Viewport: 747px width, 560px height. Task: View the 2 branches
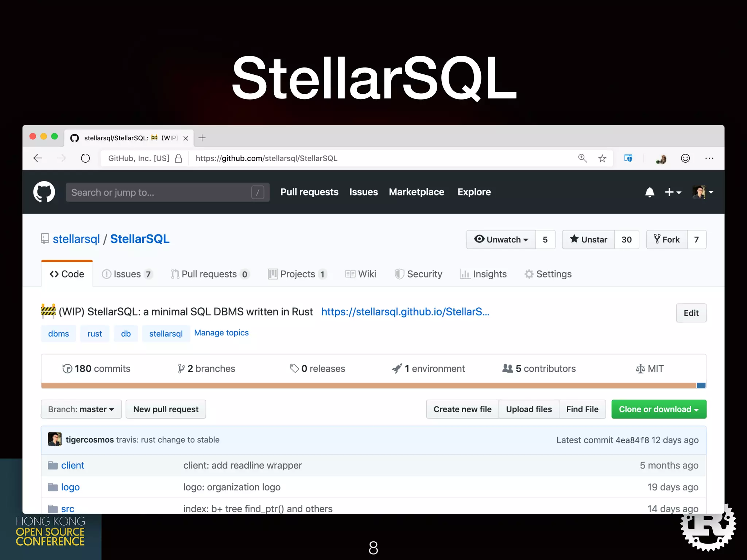[x=206, y=369]
